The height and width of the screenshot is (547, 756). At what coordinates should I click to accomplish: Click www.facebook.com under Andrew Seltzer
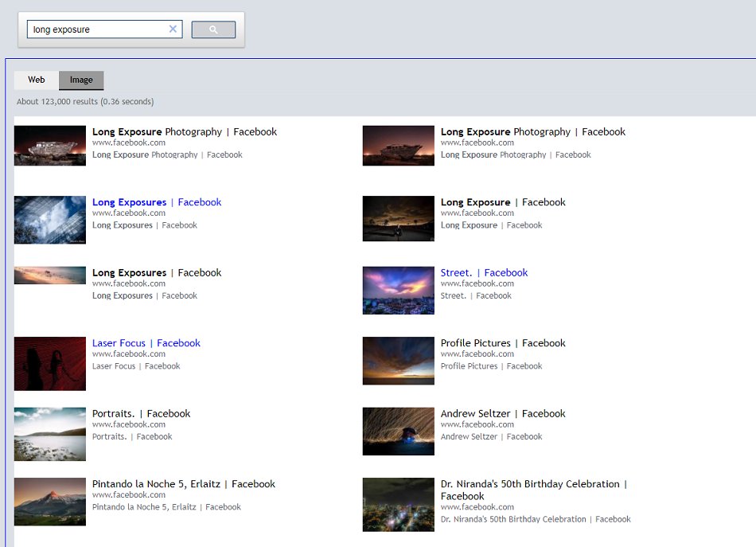tap(477, 424)
